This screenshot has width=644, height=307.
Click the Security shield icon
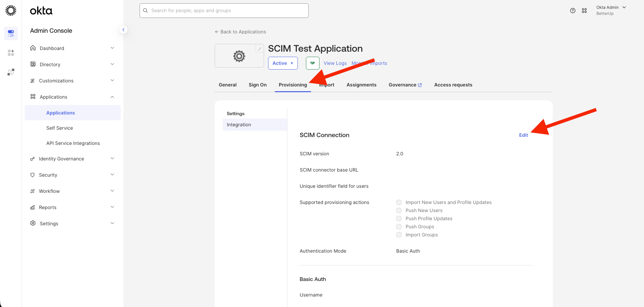point(32,175)
